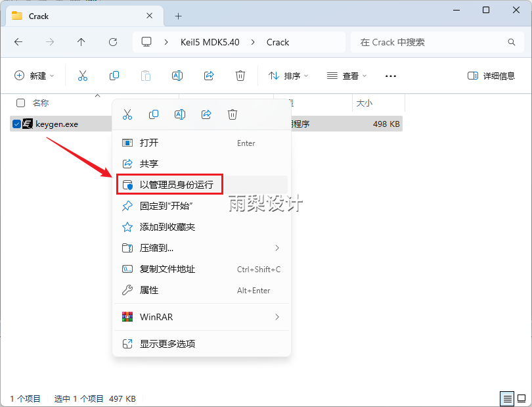Click the share icon in the toolbar
This screenshot has width=532, height=407.
(209, 76)
